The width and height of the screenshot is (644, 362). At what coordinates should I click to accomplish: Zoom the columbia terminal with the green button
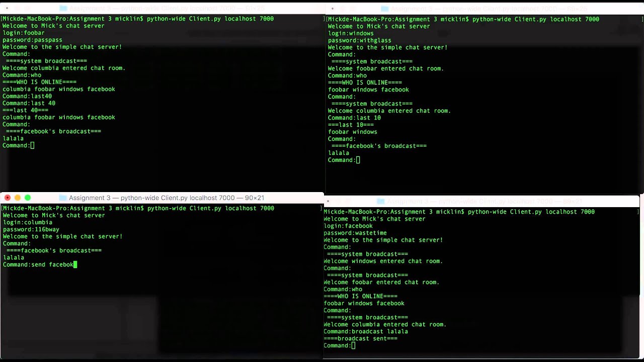(x=28, y=198)
